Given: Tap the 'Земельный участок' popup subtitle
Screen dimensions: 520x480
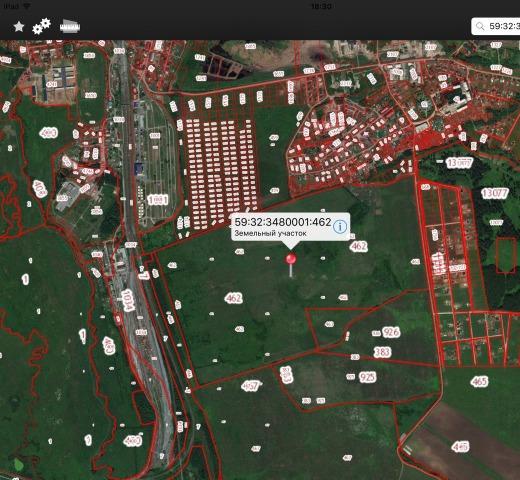Looking at the screenshot, I should click(x=270, y=233).
